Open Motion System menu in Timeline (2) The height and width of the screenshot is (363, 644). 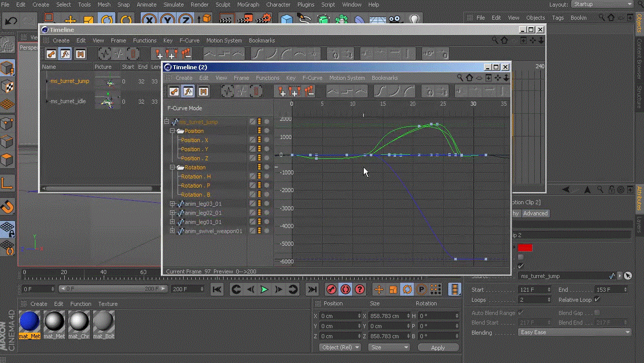pyautogui.click(x=347, y=78)
